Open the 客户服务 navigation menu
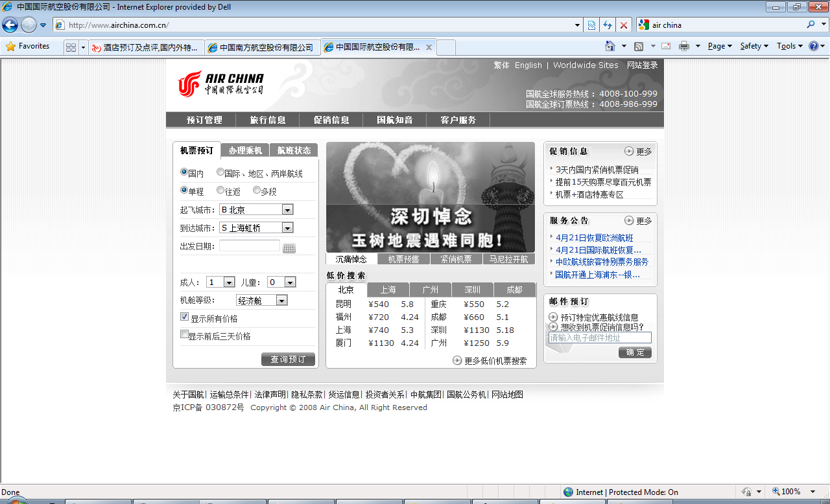The height and width of the screenshot is (504, 830). (458, 120)
